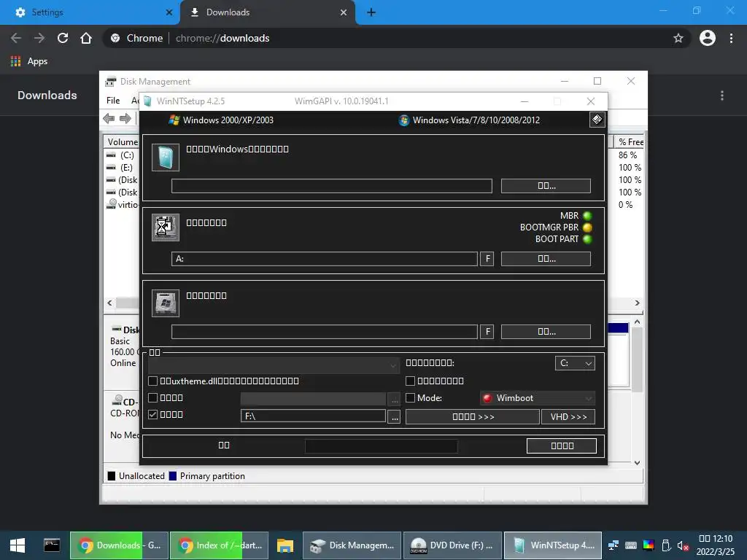Click the boot drive path field showing A:

[325, 259]
